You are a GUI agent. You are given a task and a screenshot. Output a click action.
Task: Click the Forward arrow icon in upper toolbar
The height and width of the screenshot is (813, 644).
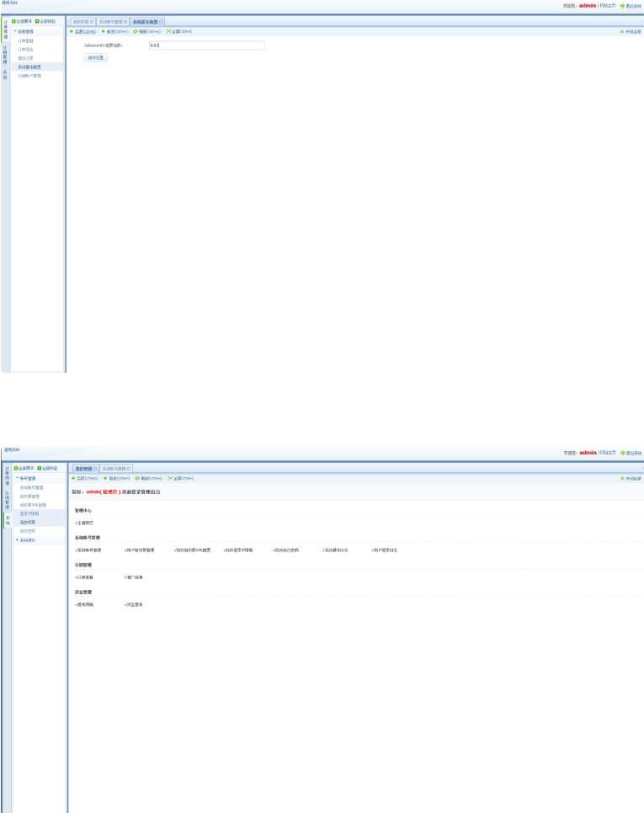pyautogui.click(x=104, y=31)
